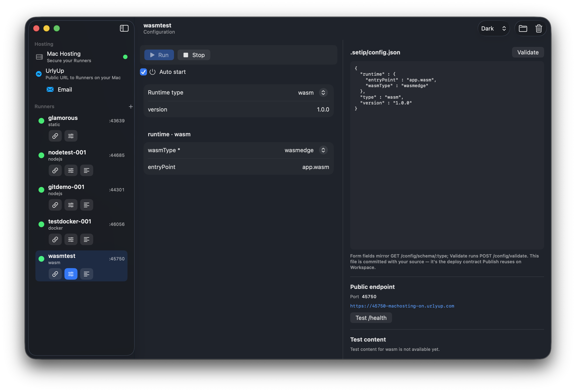The width and height of the screenshot is (576, 392).
Task: Open the Dark theme dropdown
Action: (x=493, y=29)
